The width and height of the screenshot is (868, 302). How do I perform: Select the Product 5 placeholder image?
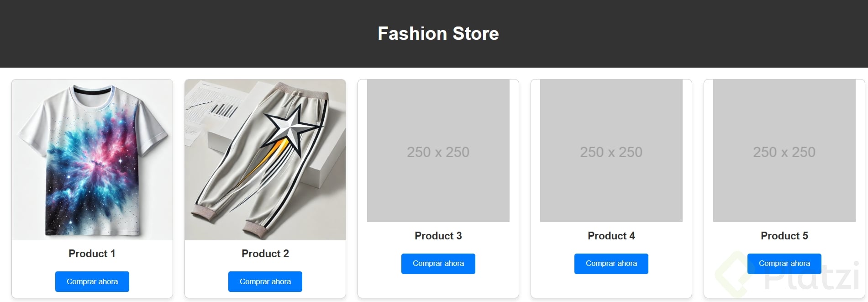click(x=784, y=151)
